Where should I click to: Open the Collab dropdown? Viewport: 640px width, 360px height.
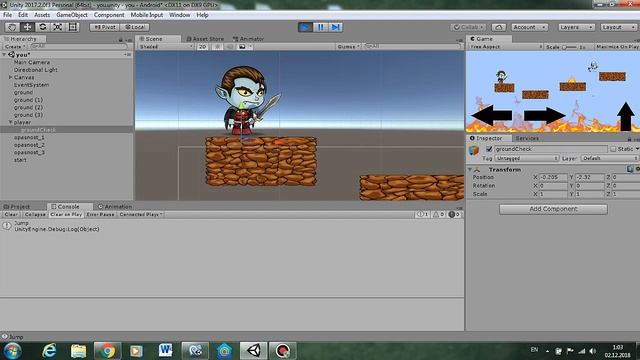point(469,27)
